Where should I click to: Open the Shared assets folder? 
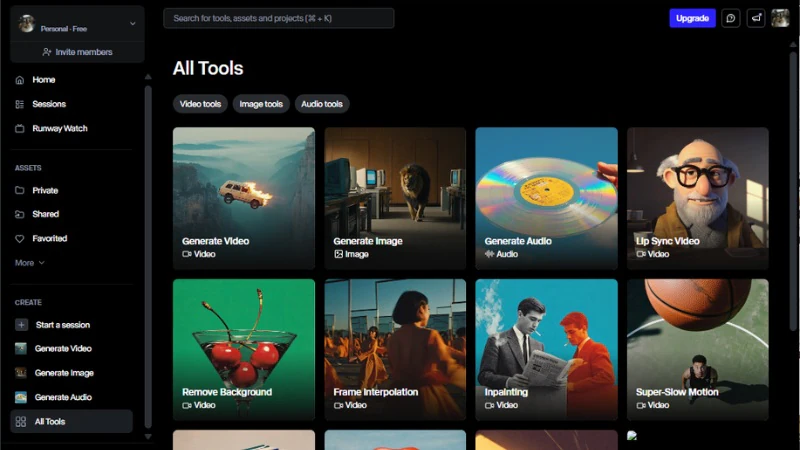click(x=45, y=214)
